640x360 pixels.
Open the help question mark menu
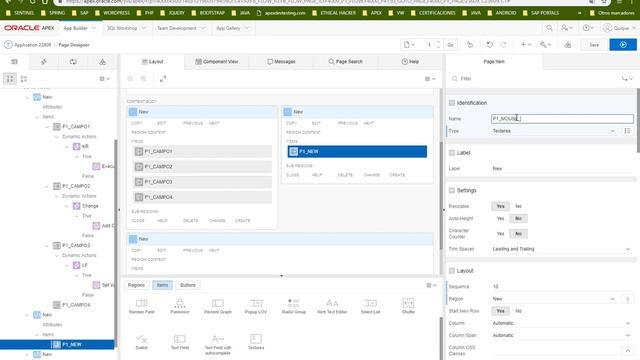pos(588,28)
